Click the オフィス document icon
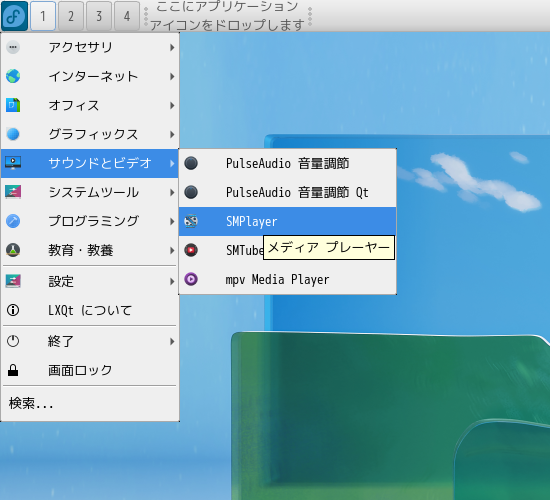Viewport: 550px width, 500px height. coord(13,105)
